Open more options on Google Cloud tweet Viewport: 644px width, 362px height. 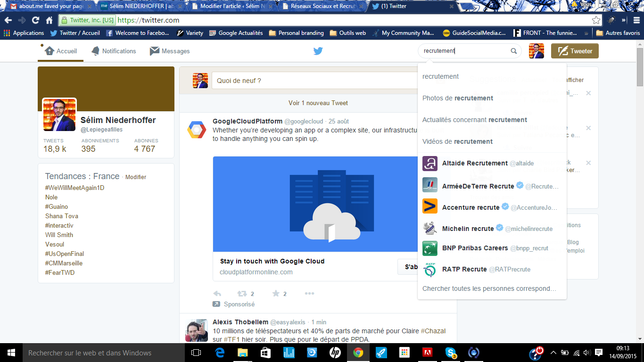pyautogui.click(x=309, y=294)
